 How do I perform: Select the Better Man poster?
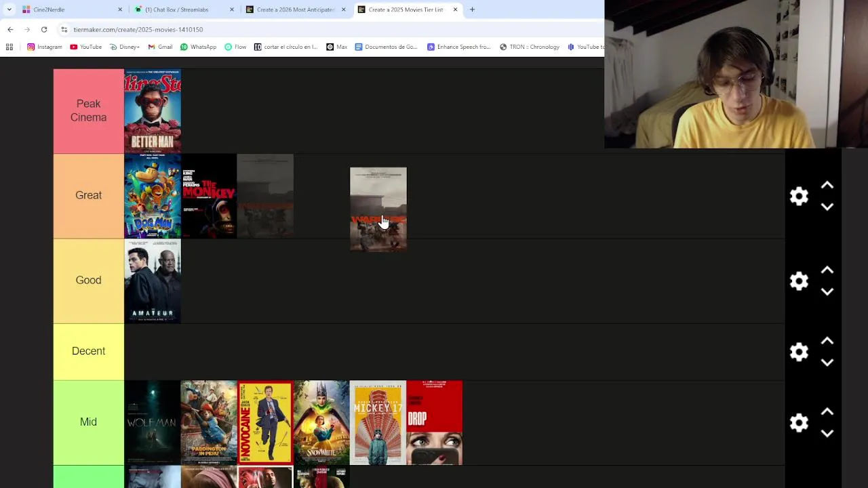click(x=153, y=110)
